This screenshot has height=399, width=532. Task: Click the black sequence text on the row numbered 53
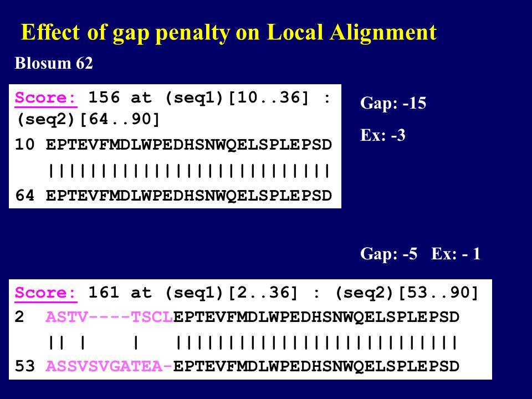pyautogui.click(x=316, y=366)
